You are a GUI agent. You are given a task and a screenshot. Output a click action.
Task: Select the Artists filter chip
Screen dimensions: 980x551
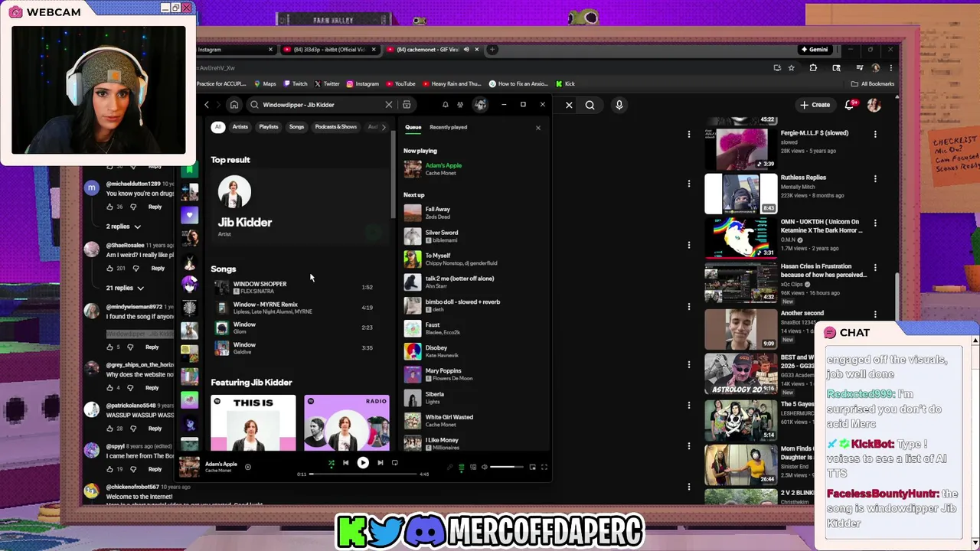[x=240, y=127]
